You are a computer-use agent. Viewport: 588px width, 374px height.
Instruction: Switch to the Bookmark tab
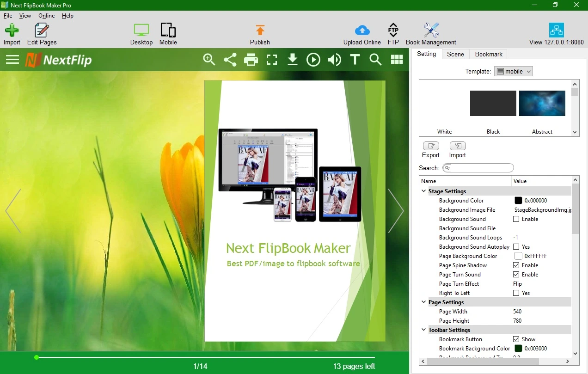coord(489,54)
